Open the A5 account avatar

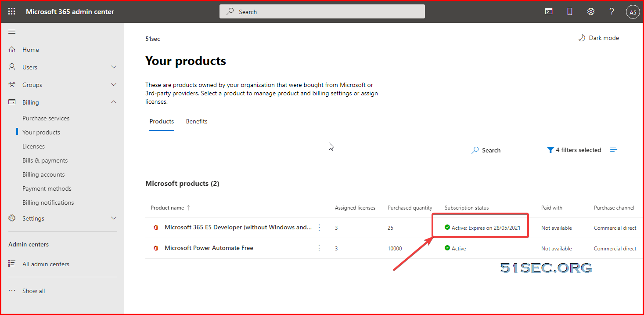click(633, 12)
